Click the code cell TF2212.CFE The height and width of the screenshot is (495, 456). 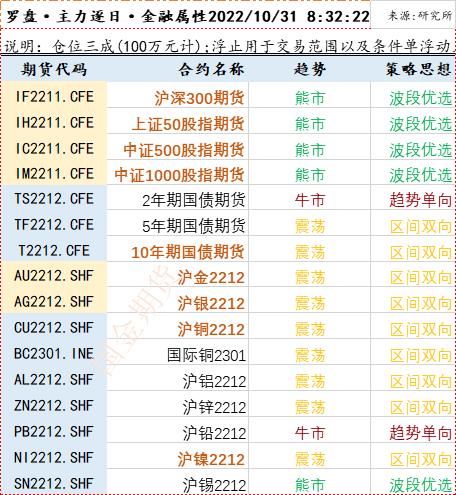(54, 225)
